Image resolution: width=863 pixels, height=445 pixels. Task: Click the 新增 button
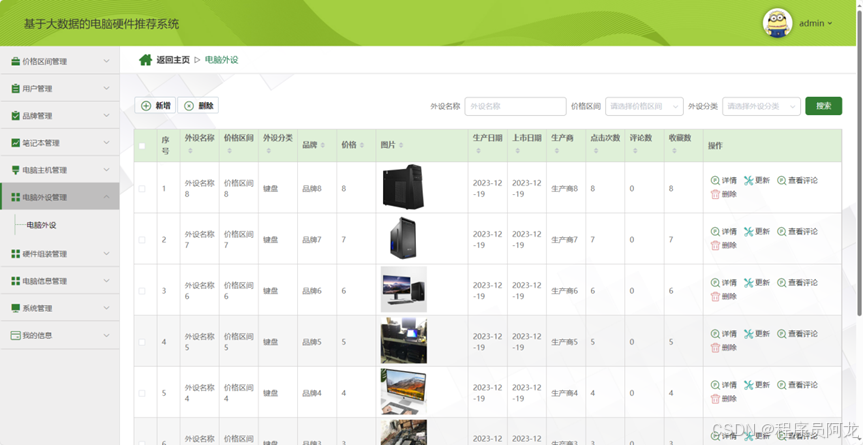click(x=155, y=106)
